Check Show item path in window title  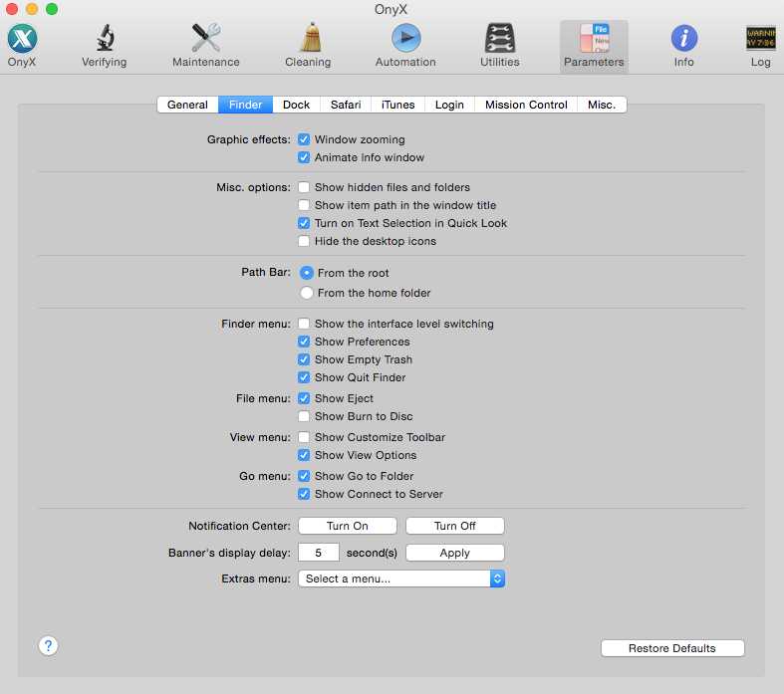304,205
